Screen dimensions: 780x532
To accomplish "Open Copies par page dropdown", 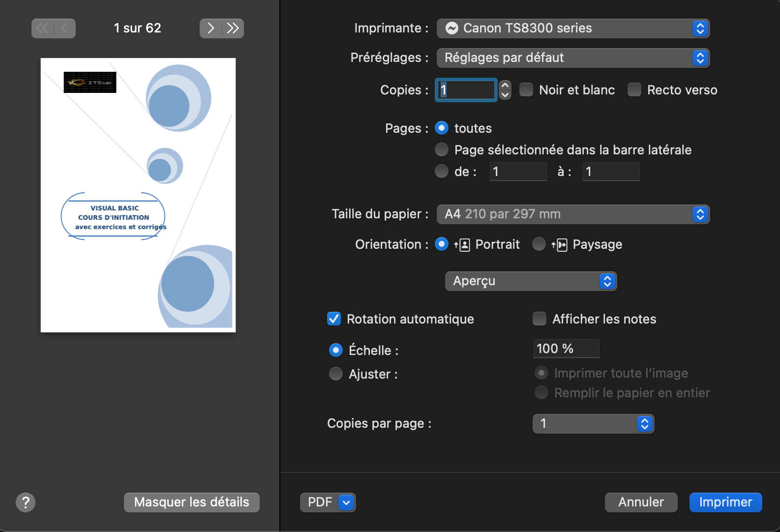I will 593,423.
